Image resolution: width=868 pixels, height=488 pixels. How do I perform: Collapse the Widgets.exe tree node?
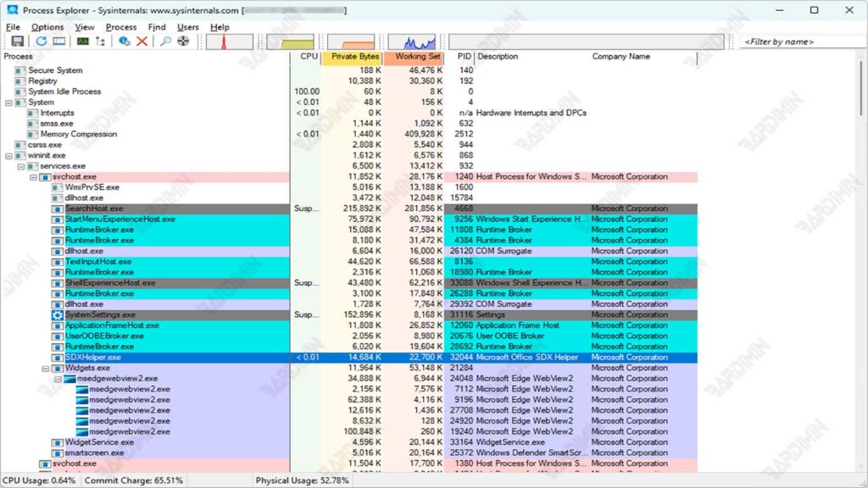pyautogui.click(x=46, y=368)
